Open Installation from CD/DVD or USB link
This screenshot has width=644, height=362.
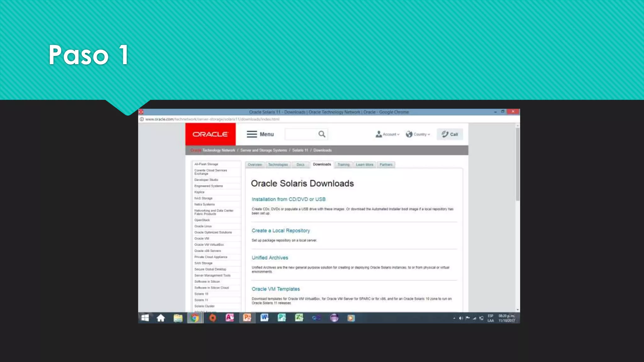point(288,199)
